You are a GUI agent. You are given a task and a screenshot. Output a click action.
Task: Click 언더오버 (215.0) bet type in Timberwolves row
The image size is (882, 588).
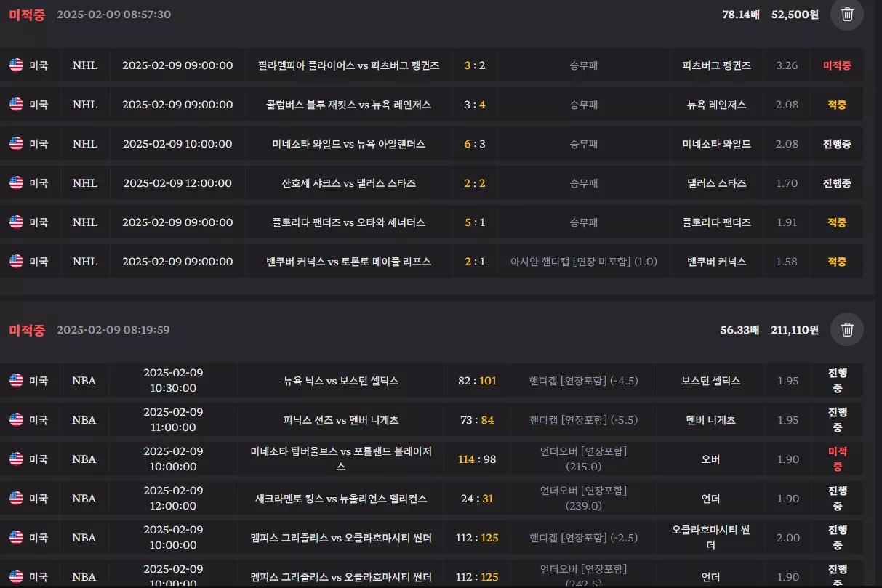(583, 459)
